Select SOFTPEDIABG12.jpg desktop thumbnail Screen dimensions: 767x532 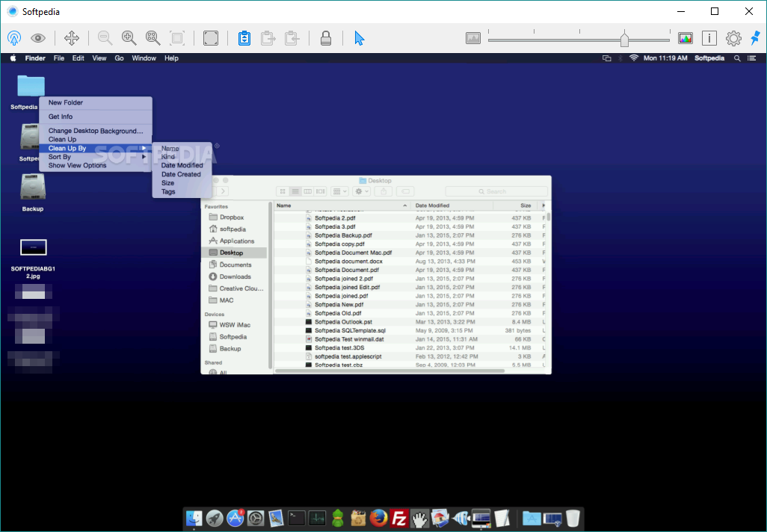33,247
